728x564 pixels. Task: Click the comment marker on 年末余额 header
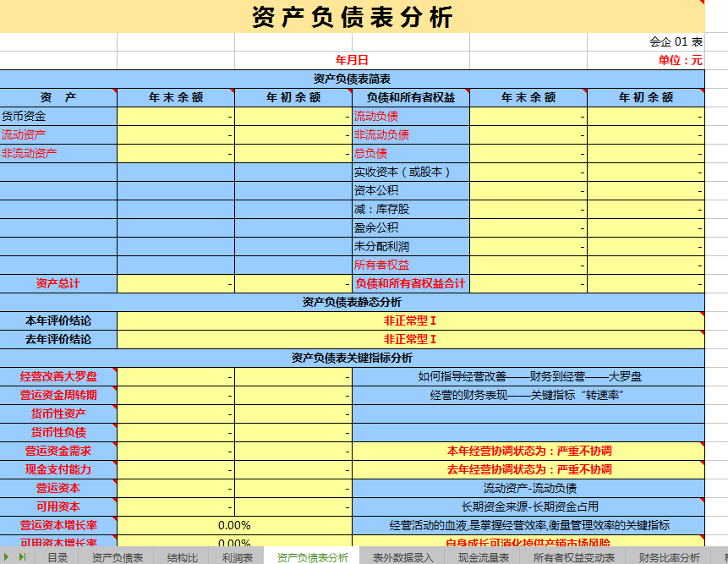231,92
